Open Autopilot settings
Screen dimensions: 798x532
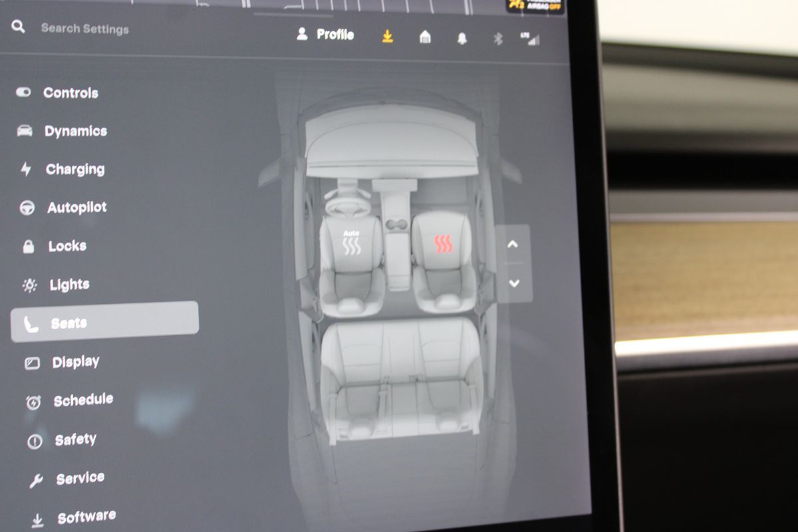[76, 207]
